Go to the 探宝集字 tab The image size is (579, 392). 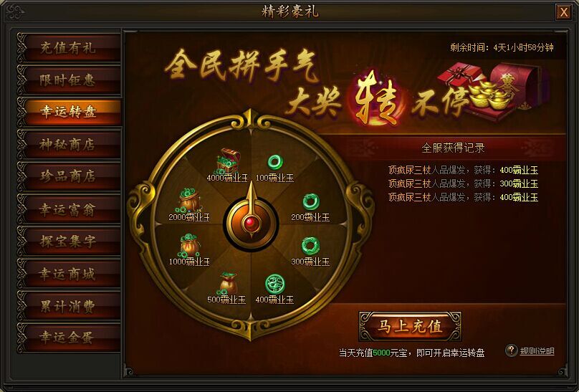[x=69, y=242]
